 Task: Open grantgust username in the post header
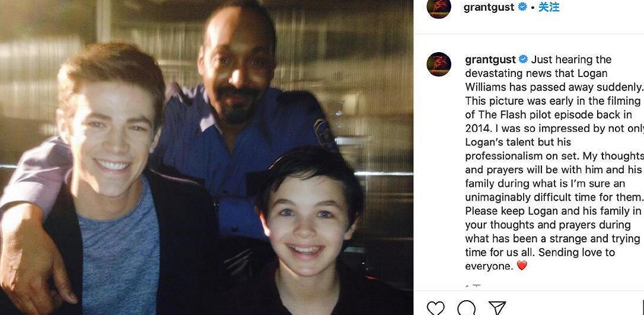tap(489, 7)
